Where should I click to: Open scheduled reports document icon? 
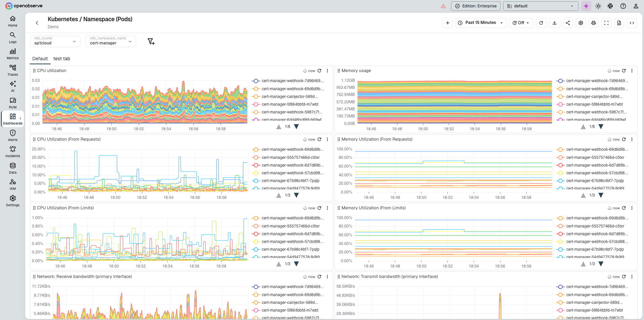pyautogui.click(x=619, y=23)
